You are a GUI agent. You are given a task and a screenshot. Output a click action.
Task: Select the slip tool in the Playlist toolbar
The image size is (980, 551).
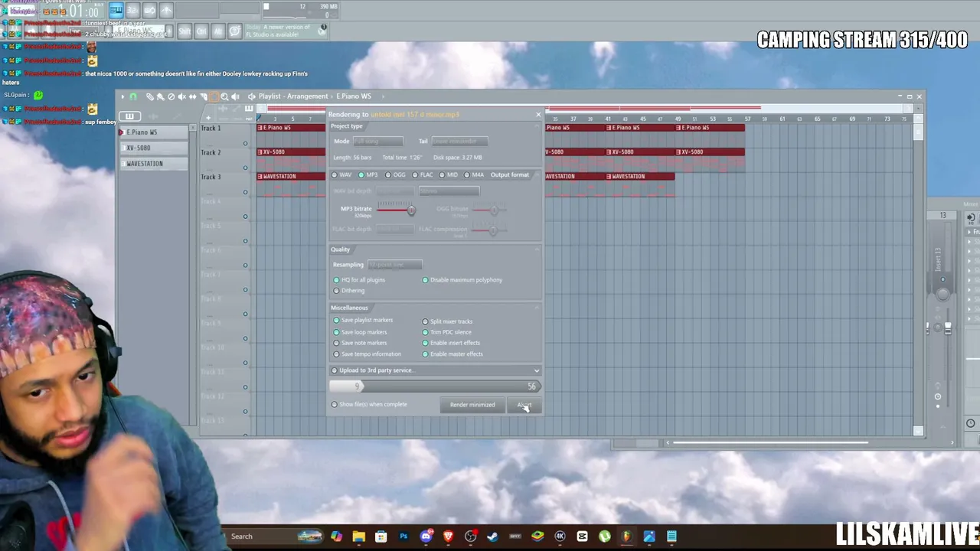(x=192, y=96)
